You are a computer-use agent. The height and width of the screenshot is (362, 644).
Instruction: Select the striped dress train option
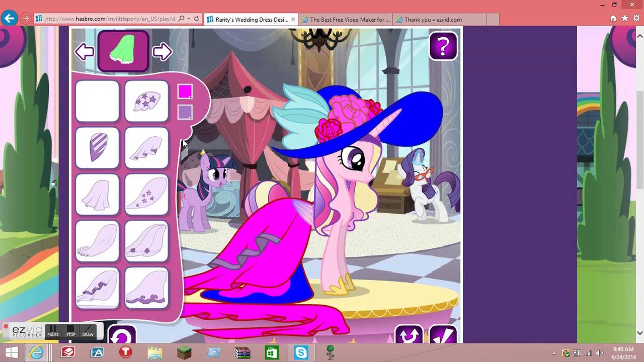(97, 148)
